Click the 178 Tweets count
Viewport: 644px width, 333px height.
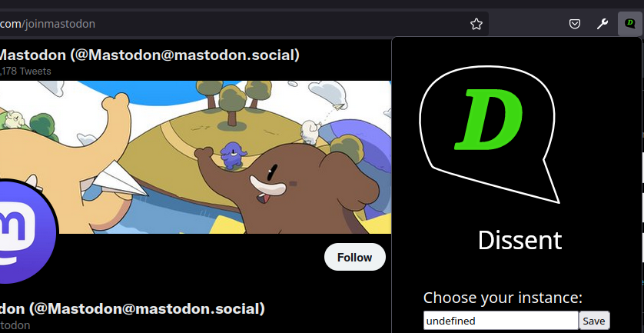point(25,71)
